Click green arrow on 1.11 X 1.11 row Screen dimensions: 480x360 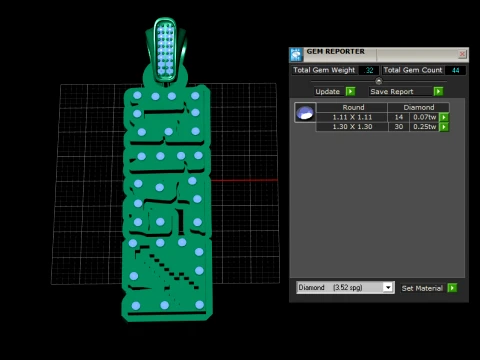point(444,117)
